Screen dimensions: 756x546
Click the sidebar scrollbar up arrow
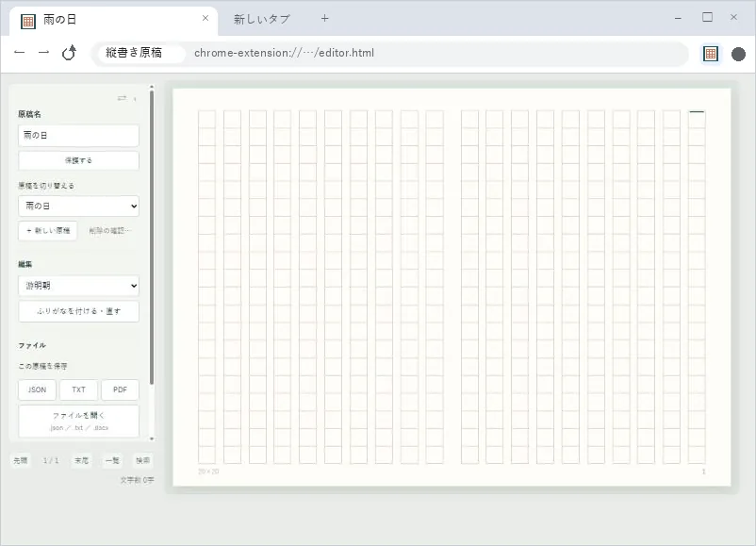click(152, 88)
